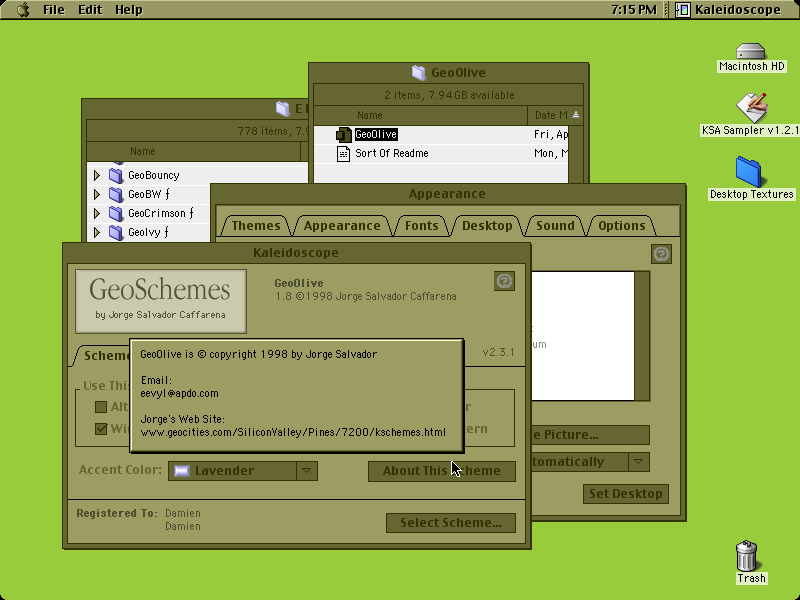Image resolution: width=800 pixels, height=600 pixels.
Task: Click the Sort Of Readme file name
Action: coord(392,154)
